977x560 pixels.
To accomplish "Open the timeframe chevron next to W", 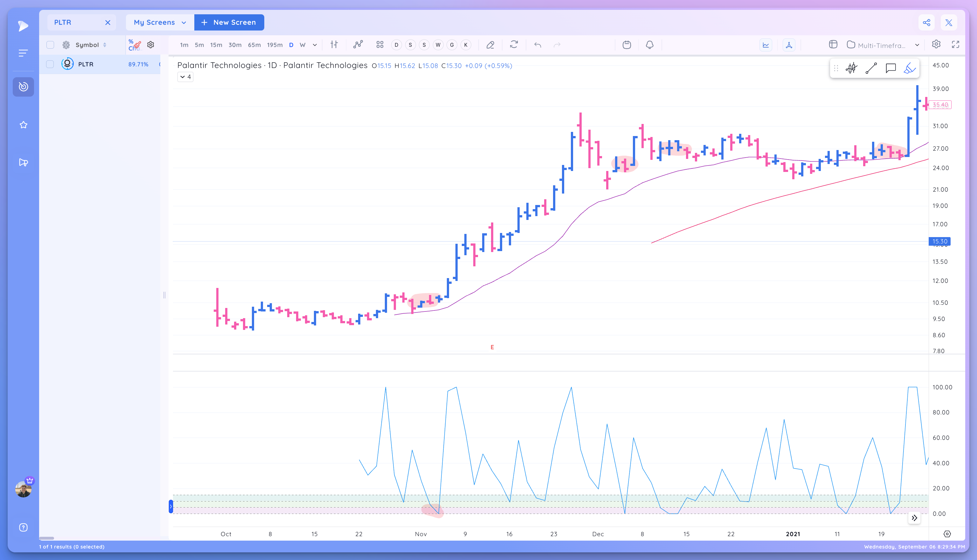I will (315, 45).
